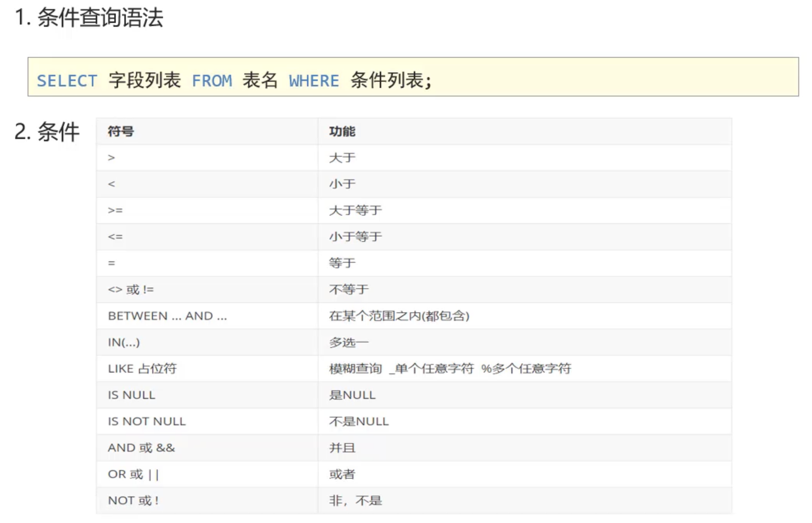The image size is (812, 523).
Task: Click the '大于等于' cell
Action: 525,210
